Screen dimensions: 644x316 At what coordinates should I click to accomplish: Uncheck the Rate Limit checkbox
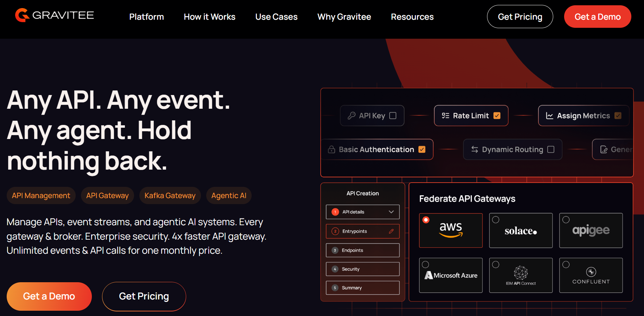pos(497,115)
